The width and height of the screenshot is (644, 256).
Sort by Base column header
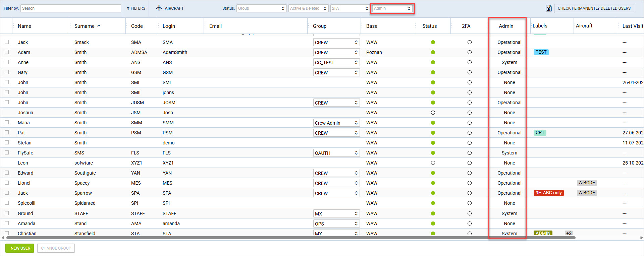372,26
